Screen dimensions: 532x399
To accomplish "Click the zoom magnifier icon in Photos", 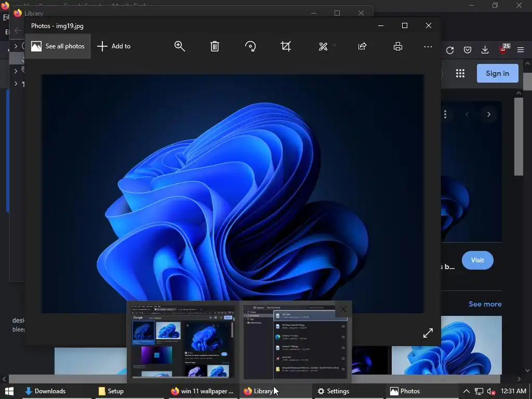I will click(x=180, y=46).
